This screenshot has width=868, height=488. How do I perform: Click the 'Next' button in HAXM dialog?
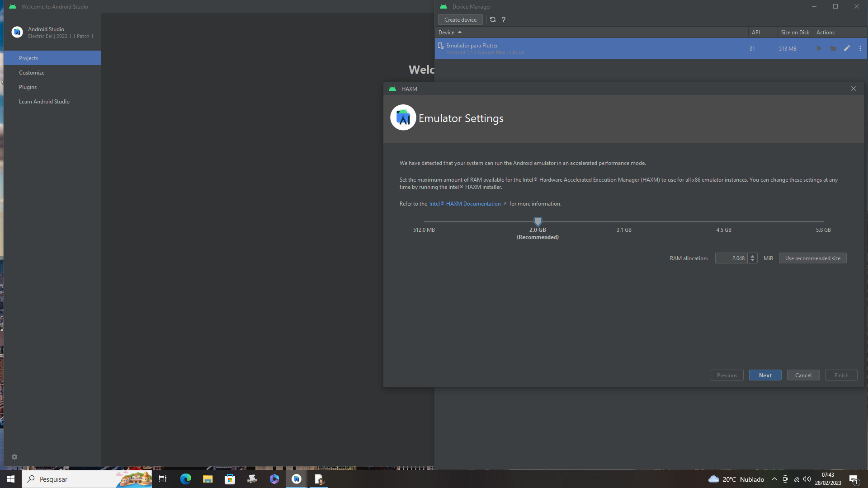point(765,375)
